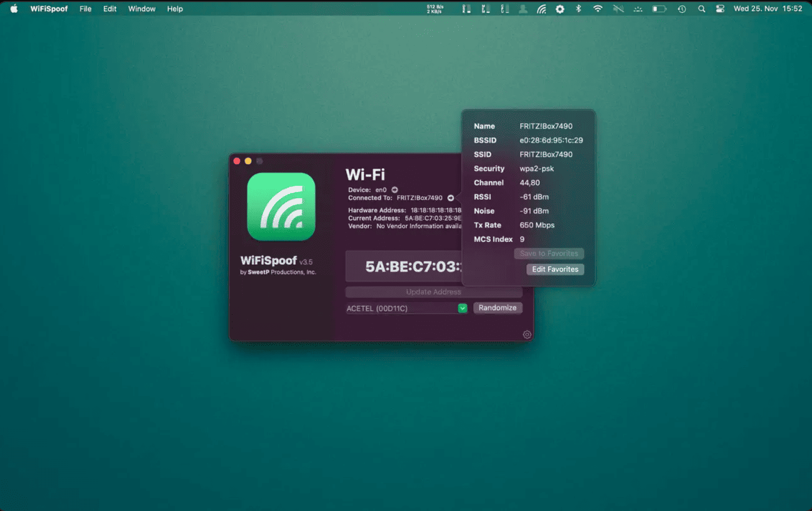Click the Channel value 44,80
The width and height of the screenshot is (812, 511).
tap(529, 183)
